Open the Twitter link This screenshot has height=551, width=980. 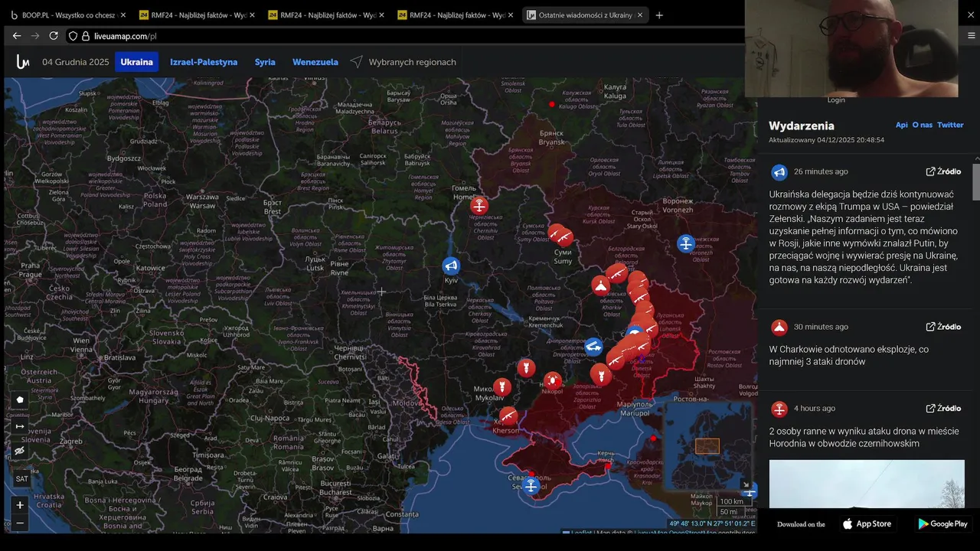[950, 125]
